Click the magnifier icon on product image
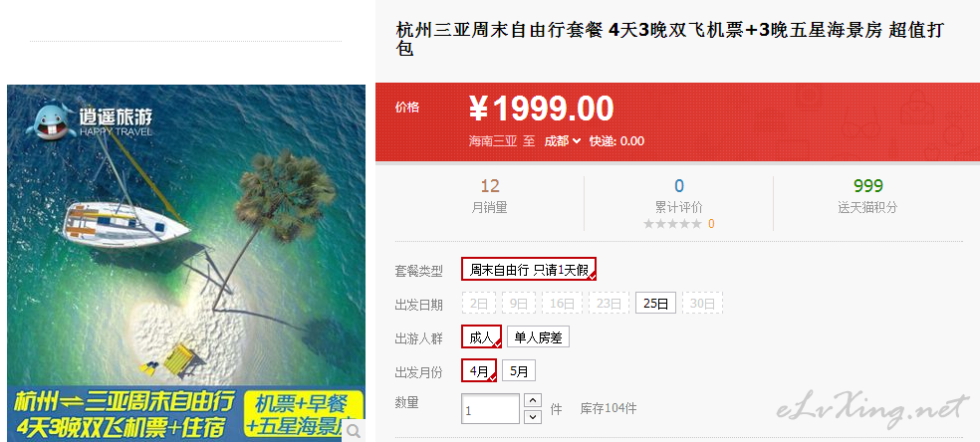The height and width of the screenshot is (442, 980). click(354, 430)
